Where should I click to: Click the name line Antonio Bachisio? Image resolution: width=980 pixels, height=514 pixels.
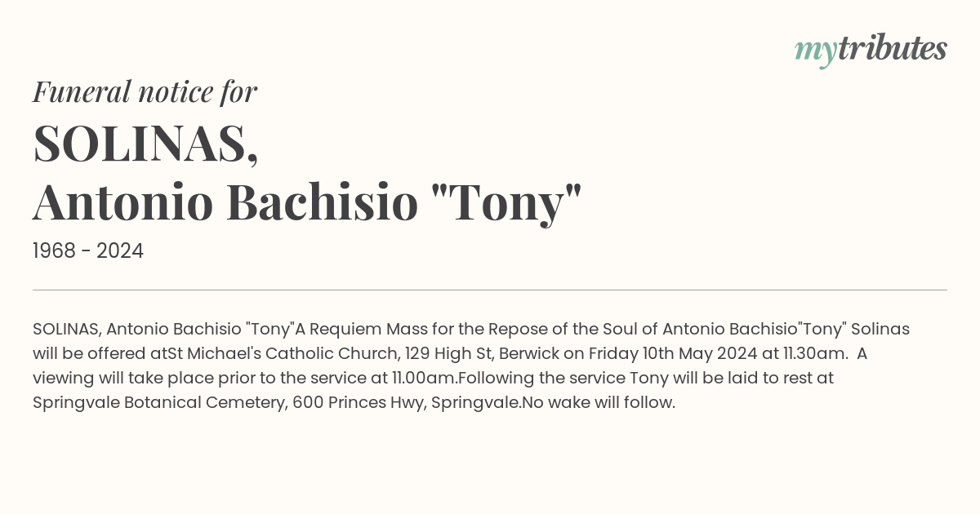pyautogui.click(x=225, y=202)
